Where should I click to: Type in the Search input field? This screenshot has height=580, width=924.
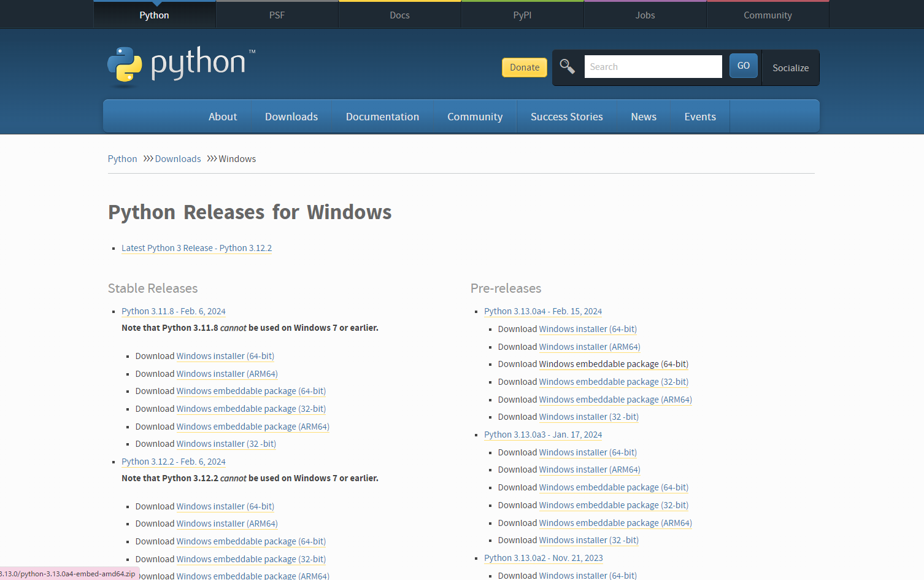pos(653,67)
